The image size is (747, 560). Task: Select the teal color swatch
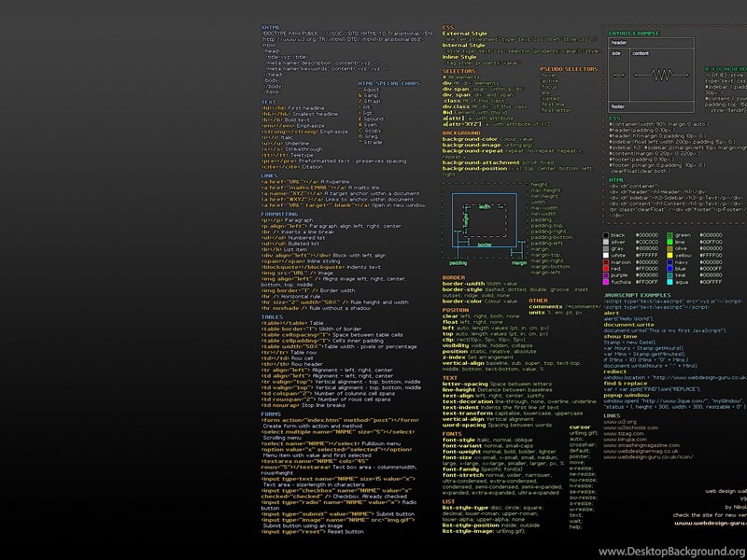(669, 275)
